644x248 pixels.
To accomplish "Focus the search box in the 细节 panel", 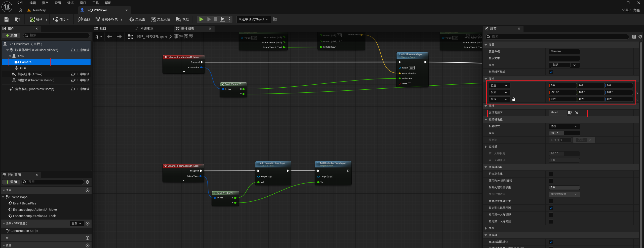I will pos(557,37).
